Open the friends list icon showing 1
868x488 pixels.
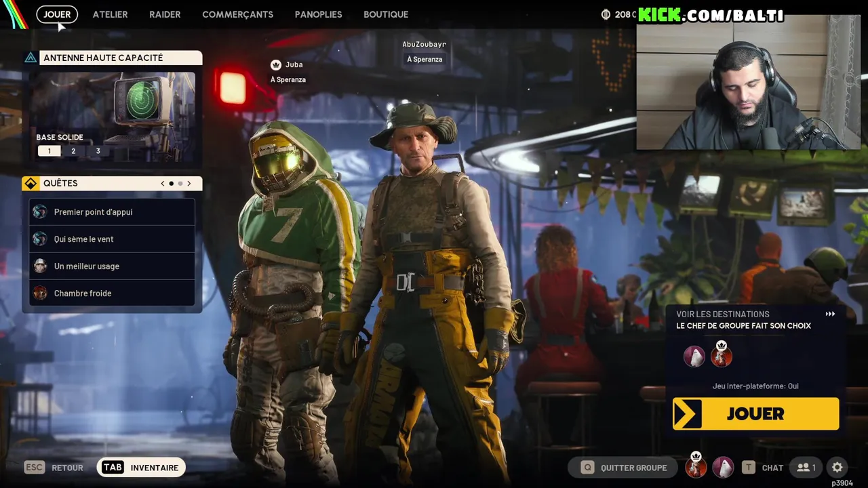[806, 468]
